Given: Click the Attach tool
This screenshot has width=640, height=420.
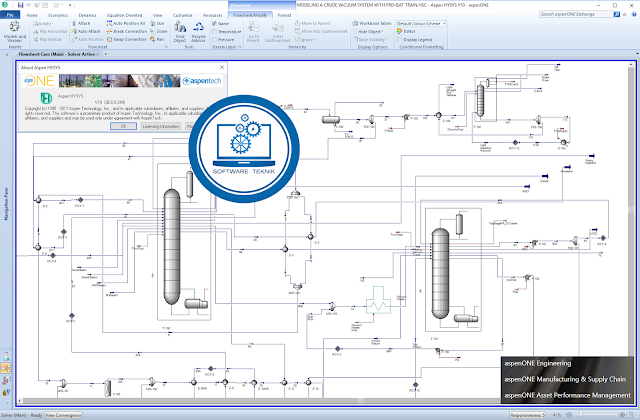Looking at the screenshot, I should 81,24.
